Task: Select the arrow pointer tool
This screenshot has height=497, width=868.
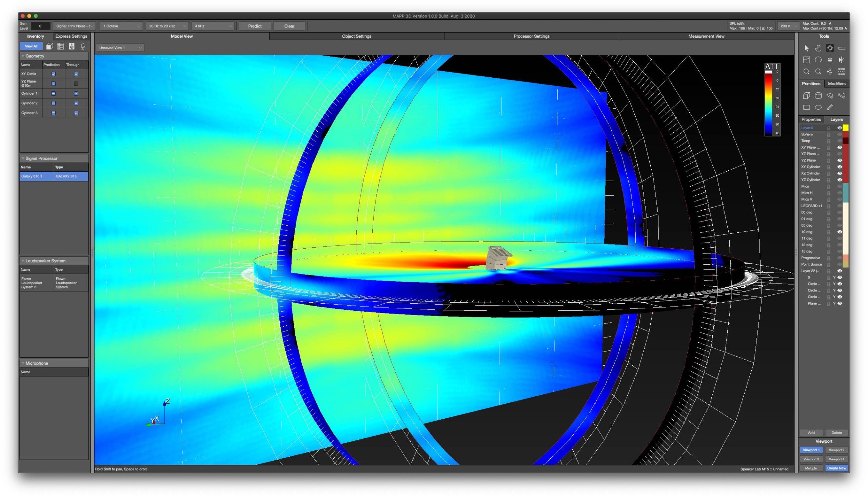Action: click(806, 48)
